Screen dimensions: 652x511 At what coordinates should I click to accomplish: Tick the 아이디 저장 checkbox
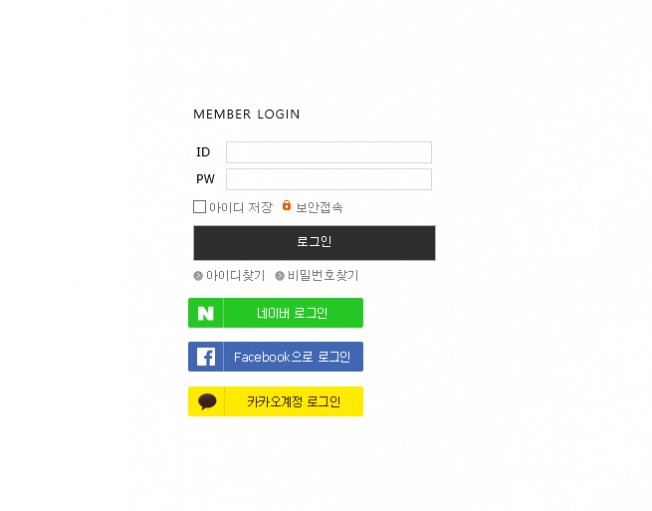[199, 207]
